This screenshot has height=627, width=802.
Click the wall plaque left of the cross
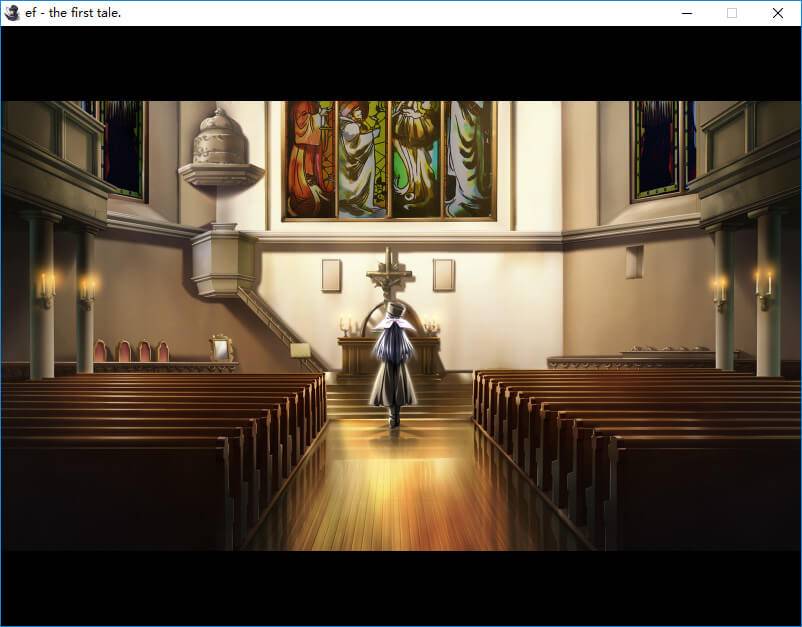tap(331, 275)
